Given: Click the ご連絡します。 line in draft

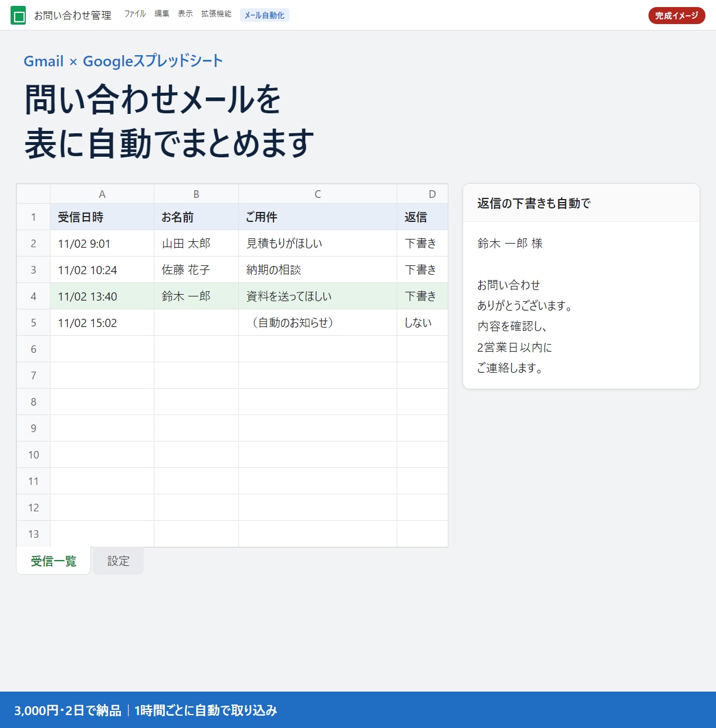Looking at the screenshot, I should 510,368.
